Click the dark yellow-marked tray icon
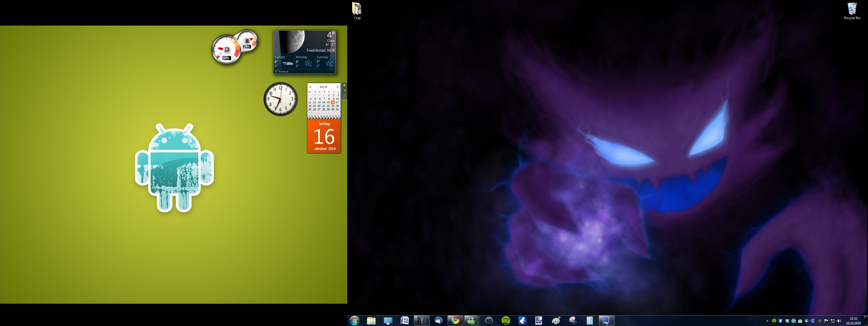This screenshot has width=868, height=326. coord(820,321)
